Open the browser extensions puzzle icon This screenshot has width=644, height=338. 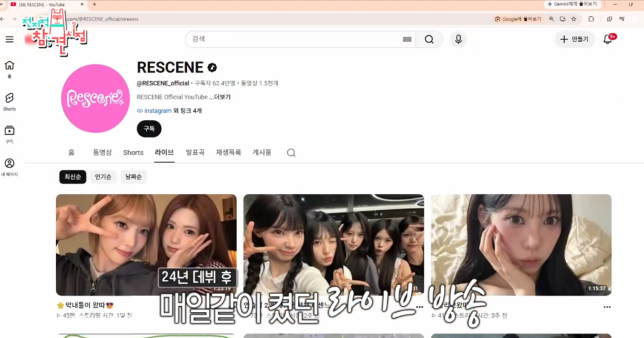pos(591,19)
